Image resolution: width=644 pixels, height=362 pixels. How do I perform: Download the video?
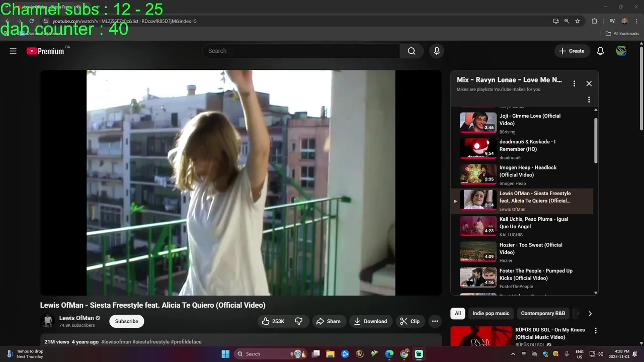371,321
